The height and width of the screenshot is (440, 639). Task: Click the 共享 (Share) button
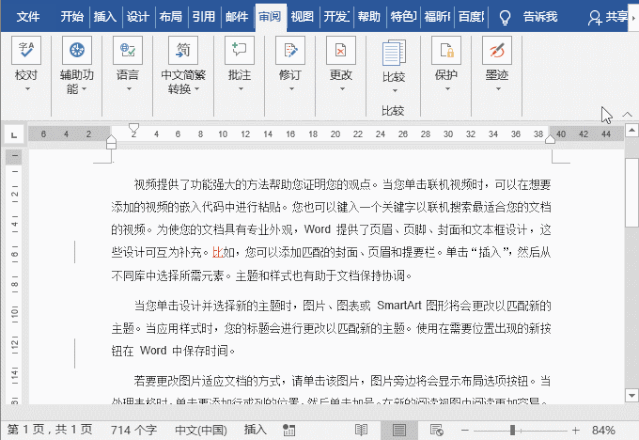tap(614, 16)
